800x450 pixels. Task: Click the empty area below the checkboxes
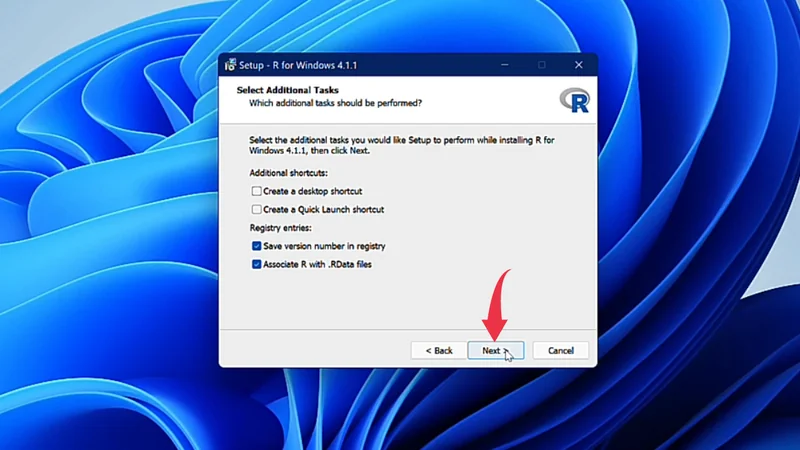pyautogui.click(x=400, y=300)
